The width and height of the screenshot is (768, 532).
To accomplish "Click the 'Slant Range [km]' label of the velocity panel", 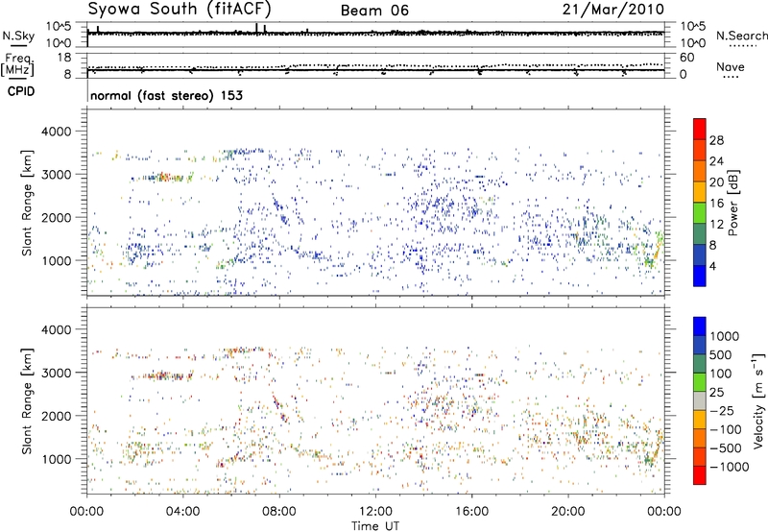I will [27, 401].
